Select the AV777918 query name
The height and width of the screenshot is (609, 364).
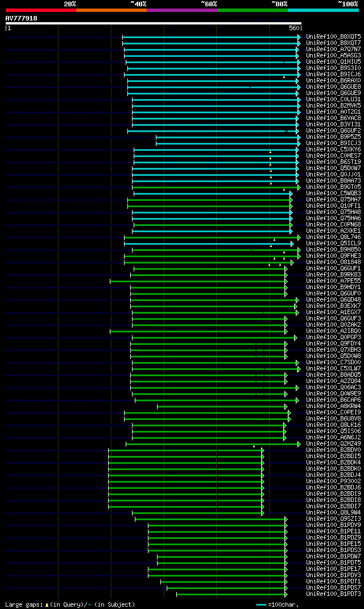[22, 18]
